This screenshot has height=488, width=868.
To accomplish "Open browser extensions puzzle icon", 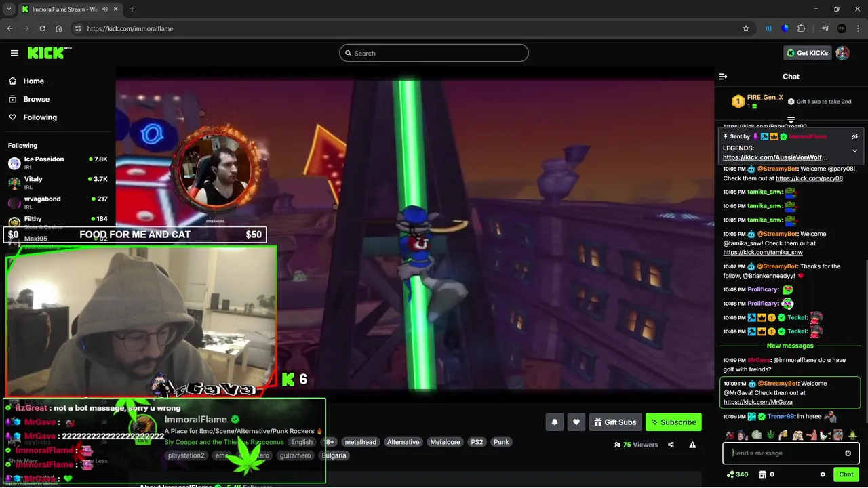I will (802, 28).
